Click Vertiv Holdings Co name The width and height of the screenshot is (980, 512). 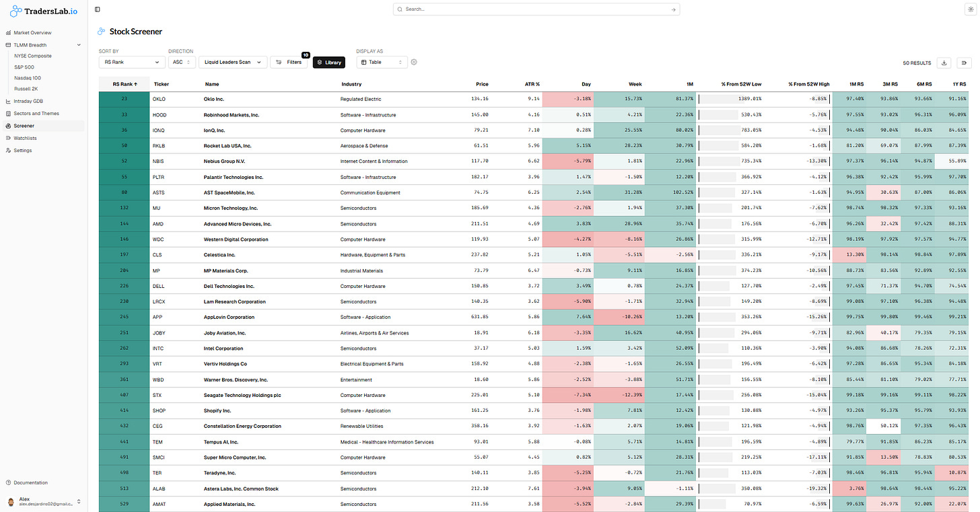click(x=225, y=364)
